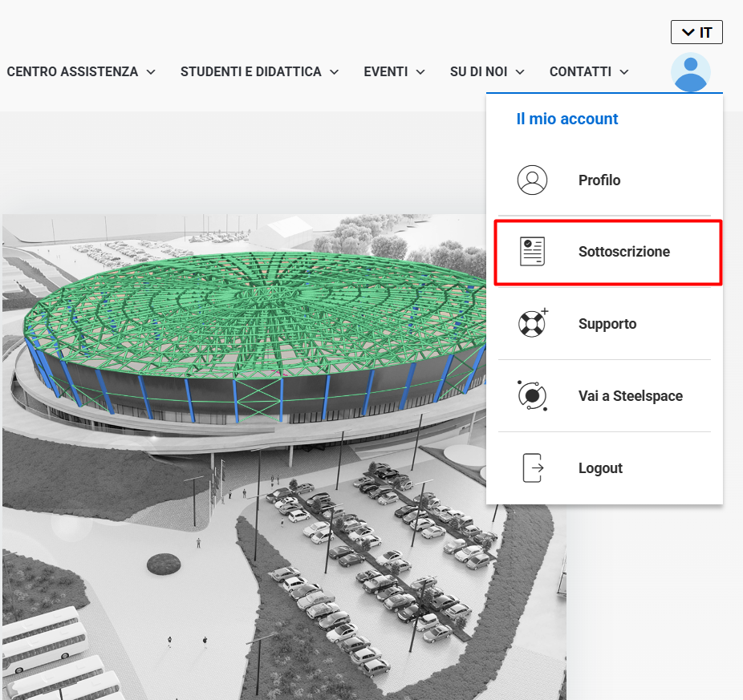Click the Profilo person icon
This screenshot has height=700, width=743.
coord(532,180)
